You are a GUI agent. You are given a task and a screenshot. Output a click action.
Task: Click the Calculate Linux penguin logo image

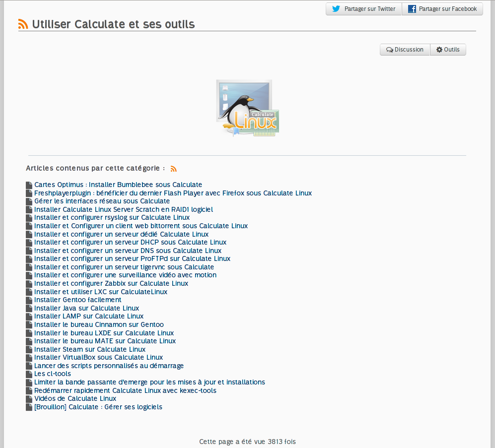[x=247, y=108]
